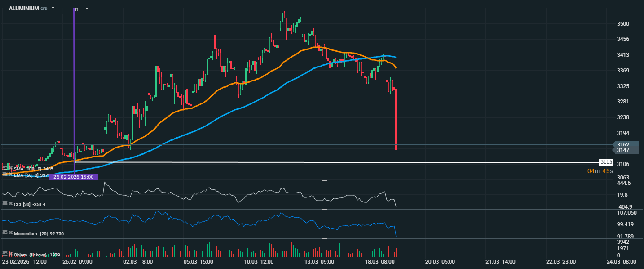The height and width of the screenshot is (269, 644).
Task: Select the purple 26.02.2026 15:00 date marker
Action: pos(73,177)
